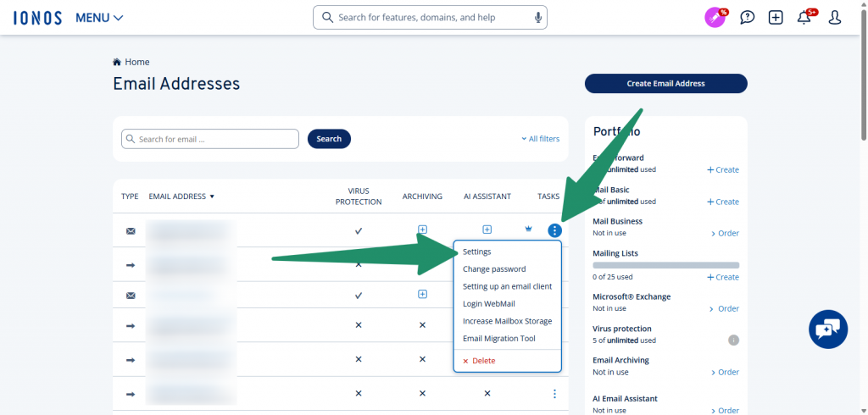The image size is (868, 415).
Task: Click Create next to Mail Basic
Action: 723,202
